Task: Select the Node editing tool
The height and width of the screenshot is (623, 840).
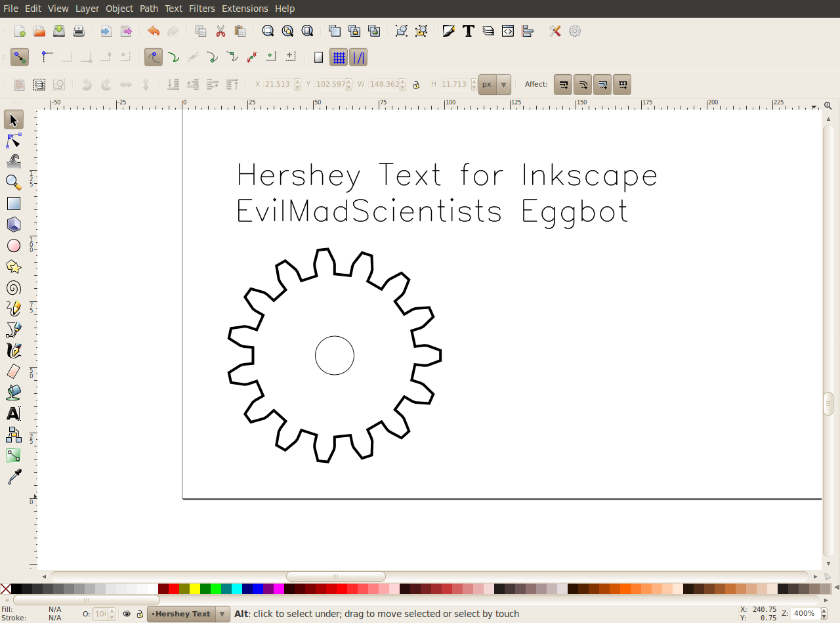Action: (14, 140)
